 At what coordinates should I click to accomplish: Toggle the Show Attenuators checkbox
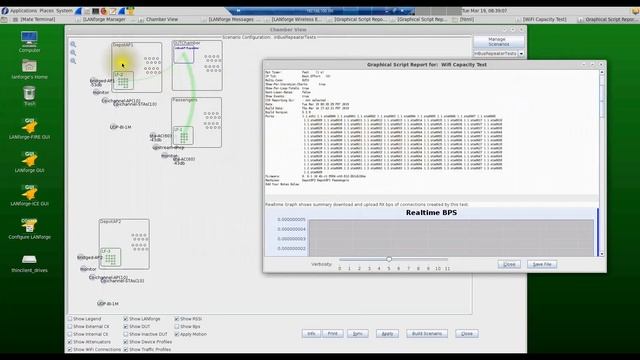tap(70, 342)
